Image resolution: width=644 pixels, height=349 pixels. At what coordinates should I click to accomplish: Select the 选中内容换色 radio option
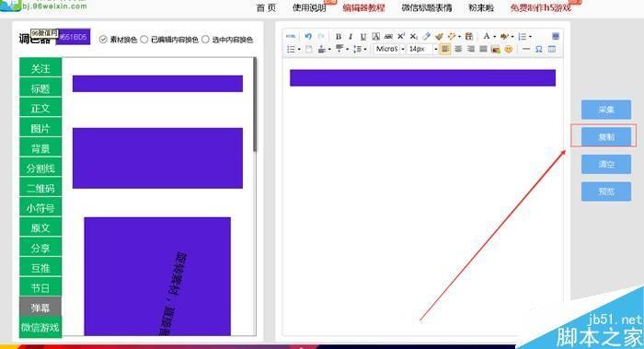[205, 40]
